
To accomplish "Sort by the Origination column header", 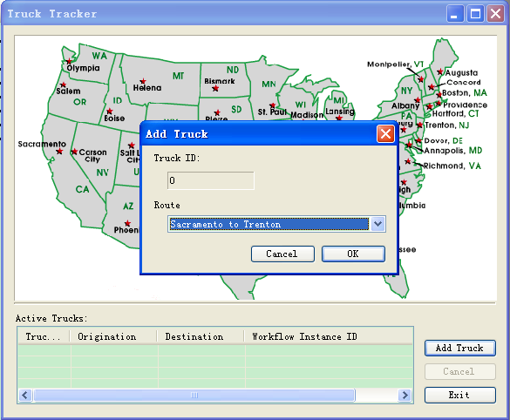I will 113,336.
